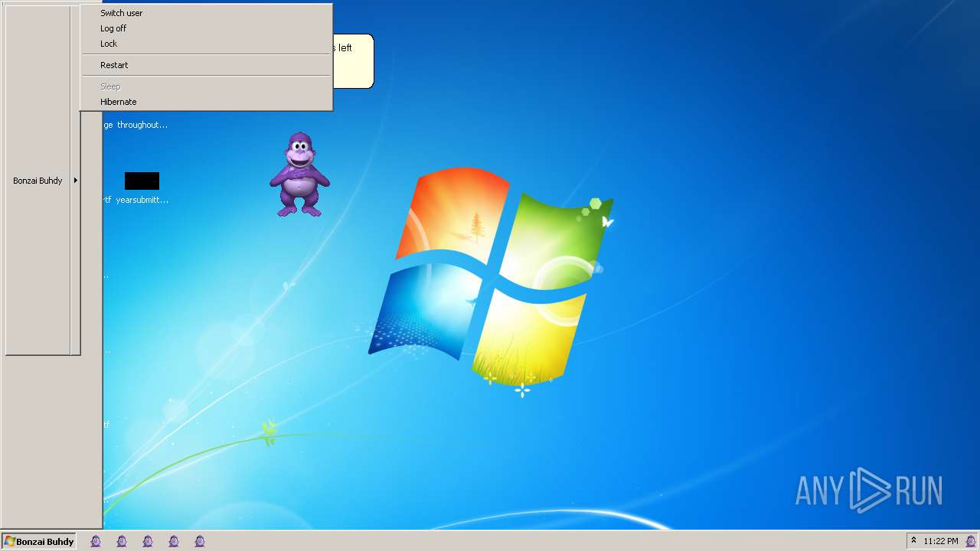Screen dimensions: 980x551
Task: Launch the third purple gorilla taskbar icon
Action: tap(148, 541)
